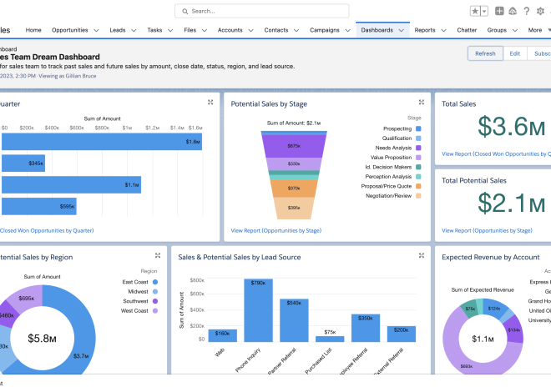Screen dimensions: 551x392
Task: Expand the Files tab chevron
Action: (205, 31)
